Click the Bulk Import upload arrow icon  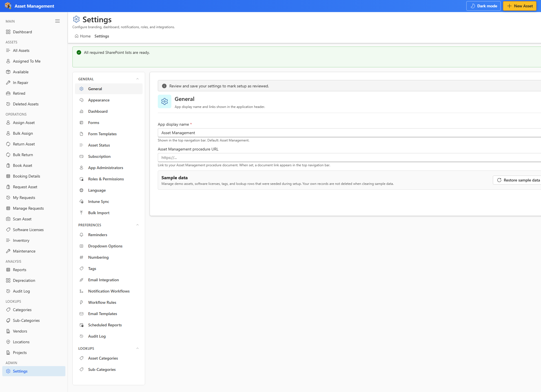[x=81, y=213]
